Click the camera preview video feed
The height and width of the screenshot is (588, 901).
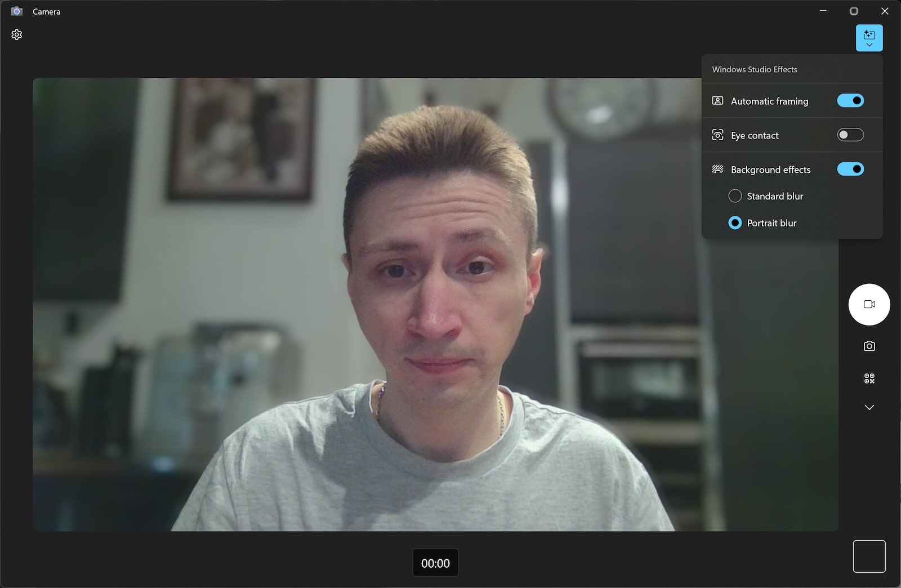[x=435, y=304]
